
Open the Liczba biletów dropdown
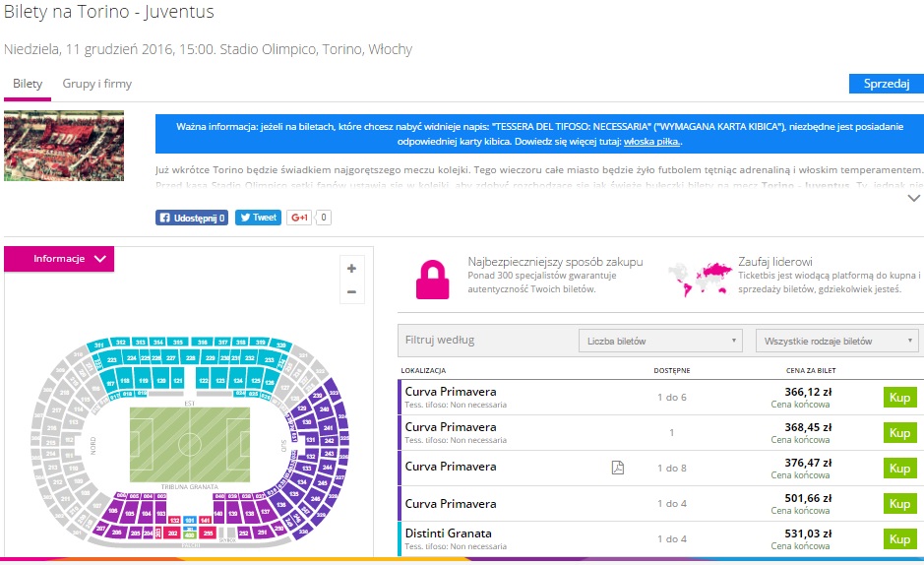660,341
